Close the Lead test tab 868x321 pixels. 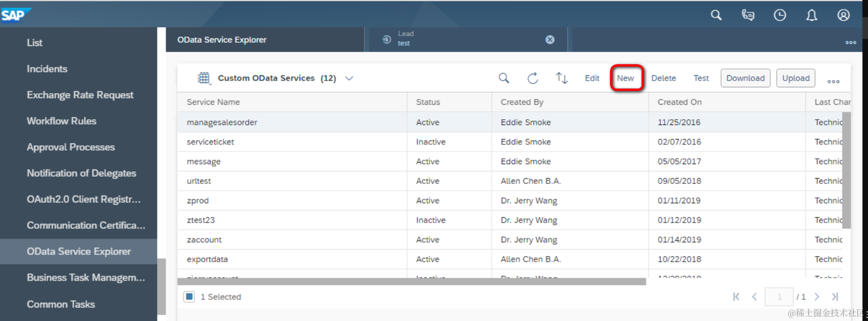pos(550,40)
